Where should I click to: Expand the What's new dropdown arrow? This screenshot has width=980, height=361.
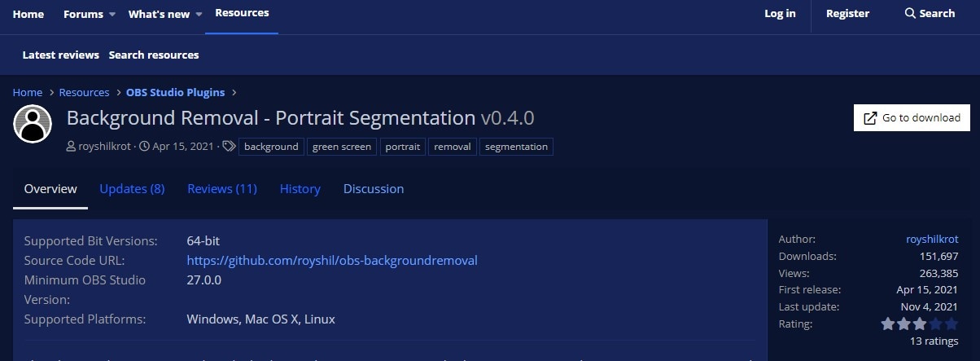pyautogui.click(x=198, y=15)
